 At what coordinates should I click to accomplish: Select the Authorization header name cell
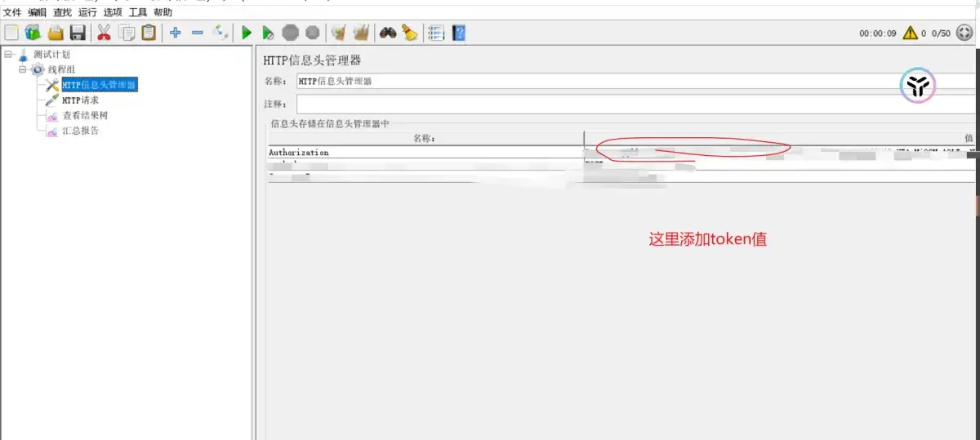click(x=425, y=153)
